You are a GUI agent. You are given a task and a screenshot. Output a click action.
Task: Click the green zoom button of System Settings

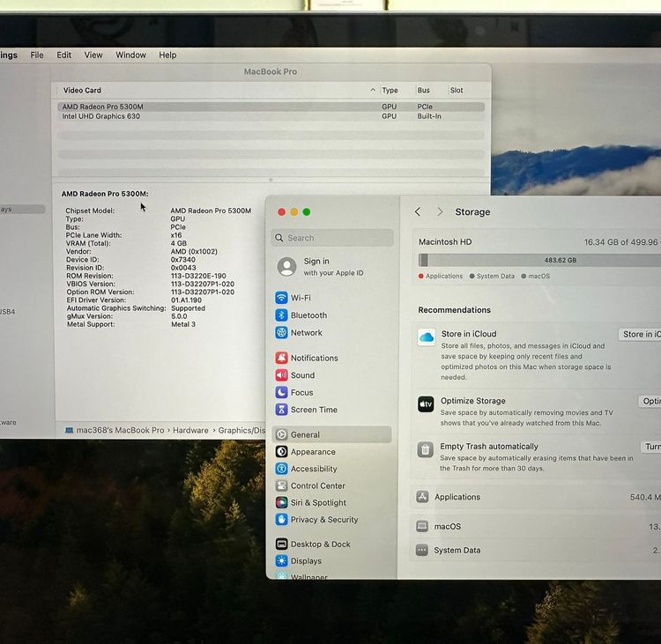tap(307, 212)
